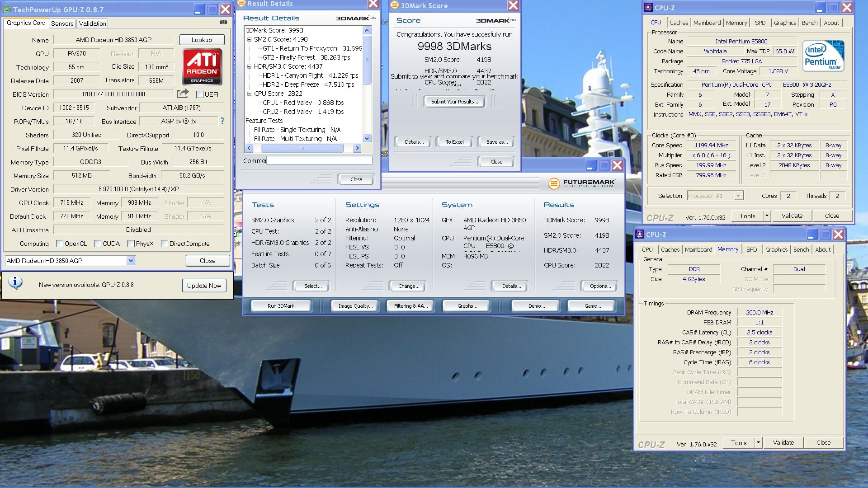Click the lower CPU-Z Memory window title icon

[x=640, y=234]
